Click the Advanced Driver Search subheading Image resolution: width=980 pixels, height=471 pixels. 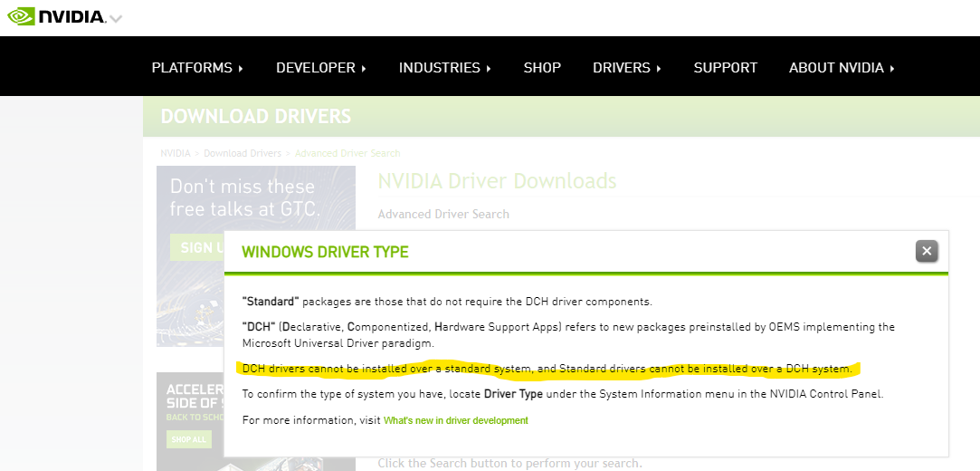[443, 214]
